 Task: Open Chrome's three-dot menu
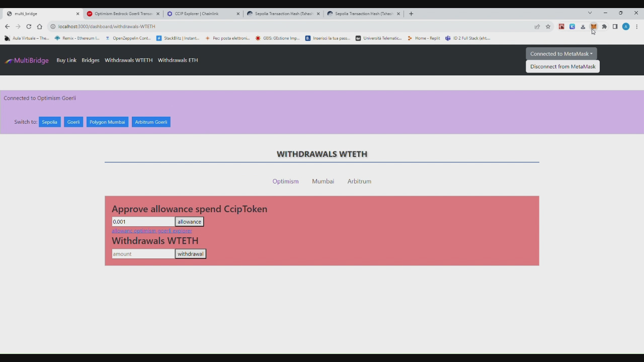tap(636, 27)
